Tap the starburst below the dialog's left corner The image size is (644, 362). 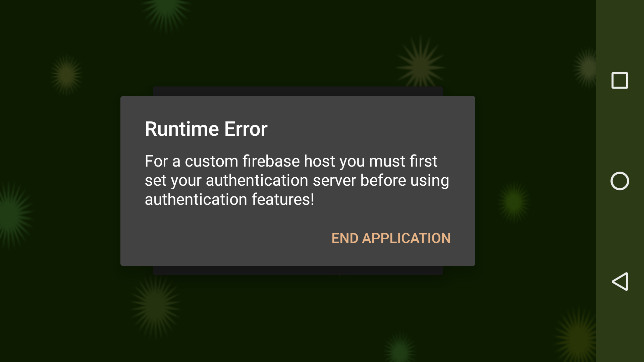click(x=156, y=305)
